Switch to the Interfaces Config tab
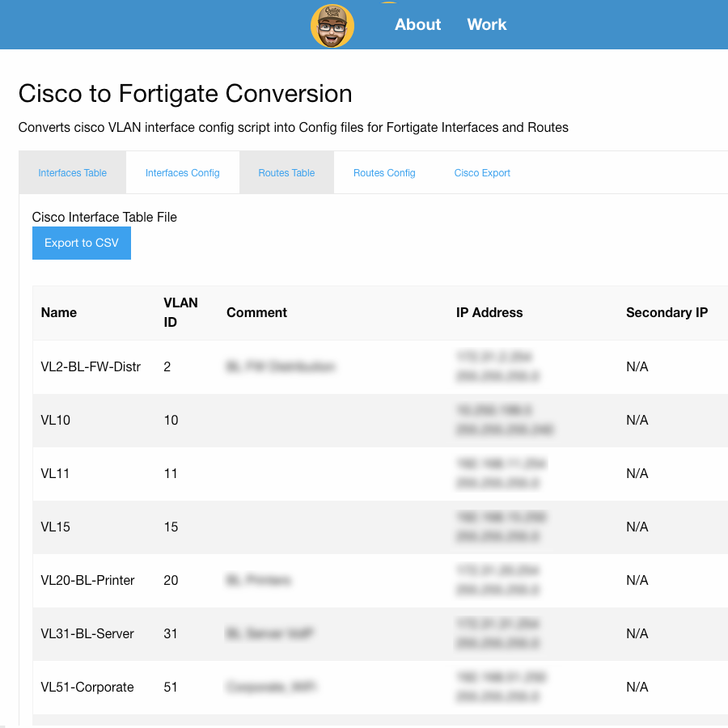 (x=183, y=173)
